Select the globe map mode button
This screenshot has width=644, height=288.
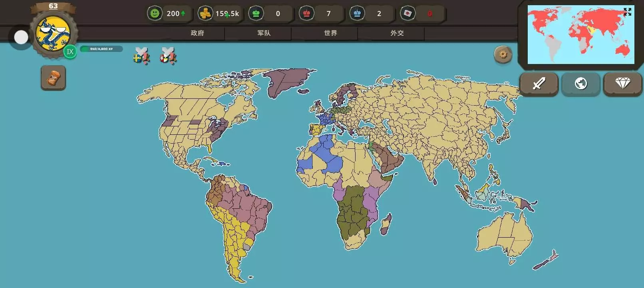coord(581,84)
